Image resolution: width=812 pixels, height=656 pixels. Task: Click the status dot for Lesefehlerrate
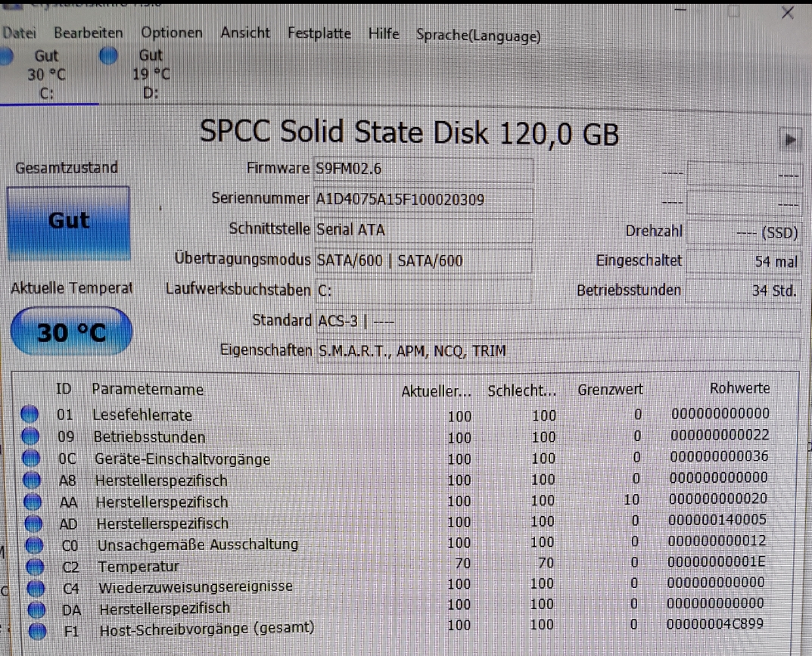coord(30,414)
